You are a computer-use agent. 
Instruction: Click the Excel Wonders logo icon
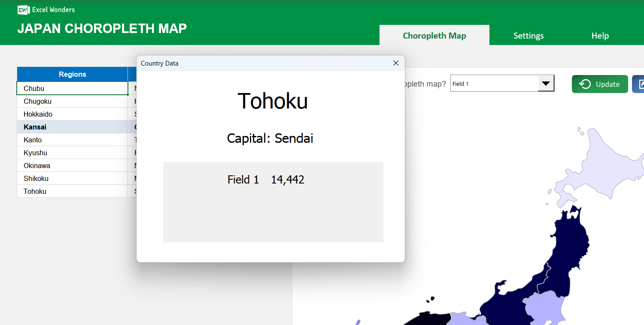click(x=23, y=9)
